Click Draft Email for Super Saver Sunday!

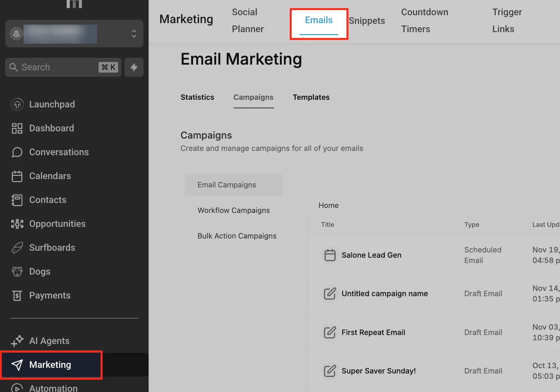[483, 371]
